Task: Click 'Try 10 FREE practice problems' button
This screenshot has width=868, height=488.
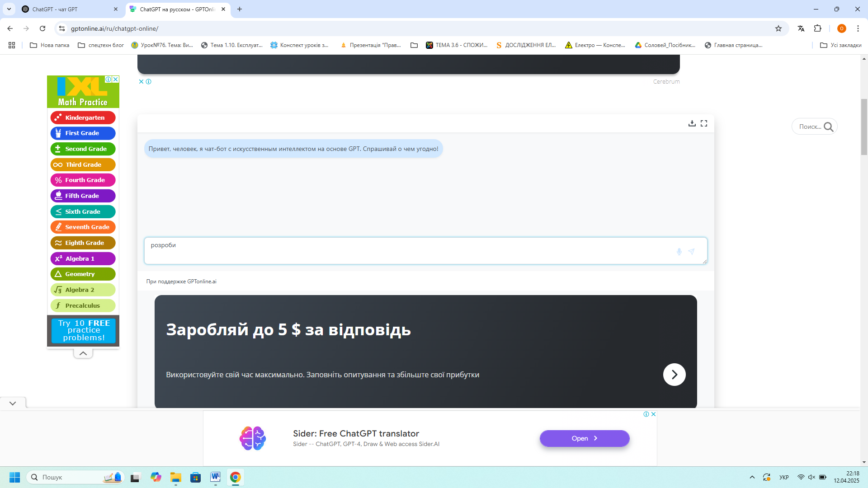Action: coord(84,330)
